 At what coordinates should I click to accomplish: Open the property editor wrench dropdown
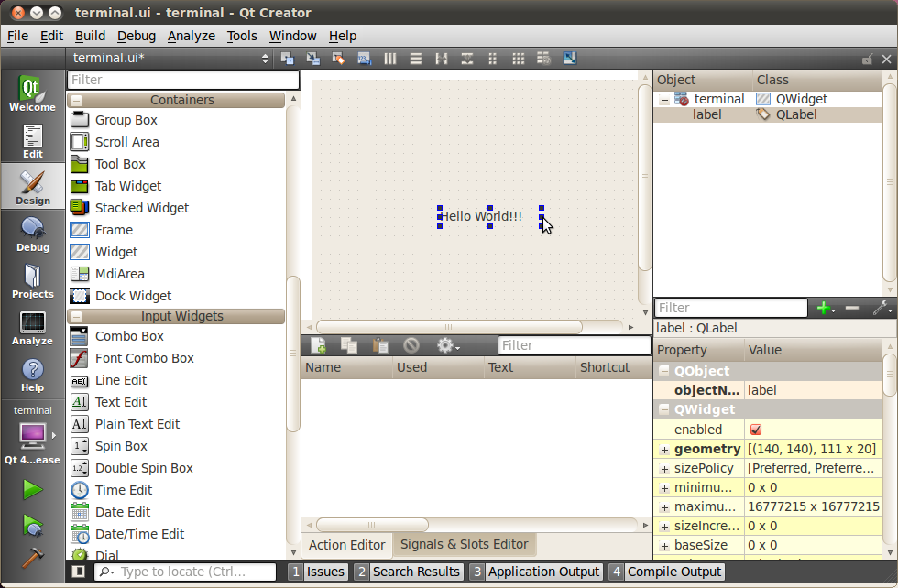(882, 308)
